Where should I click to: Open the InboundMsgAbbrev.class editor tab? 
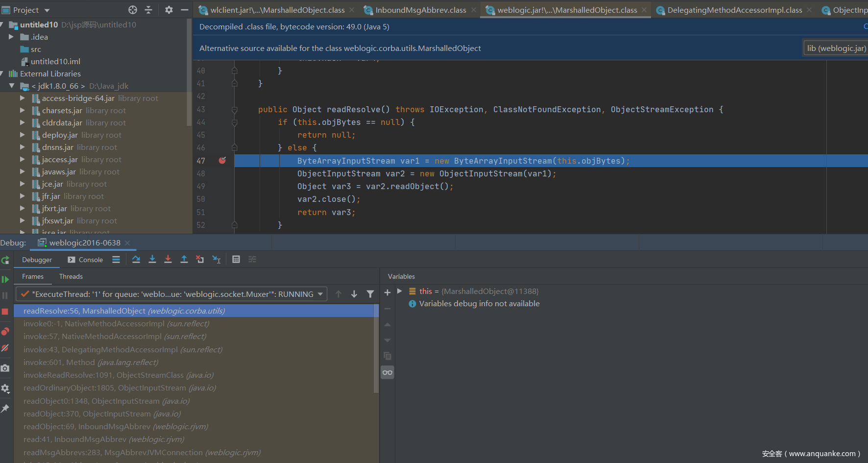click(420, 10)
